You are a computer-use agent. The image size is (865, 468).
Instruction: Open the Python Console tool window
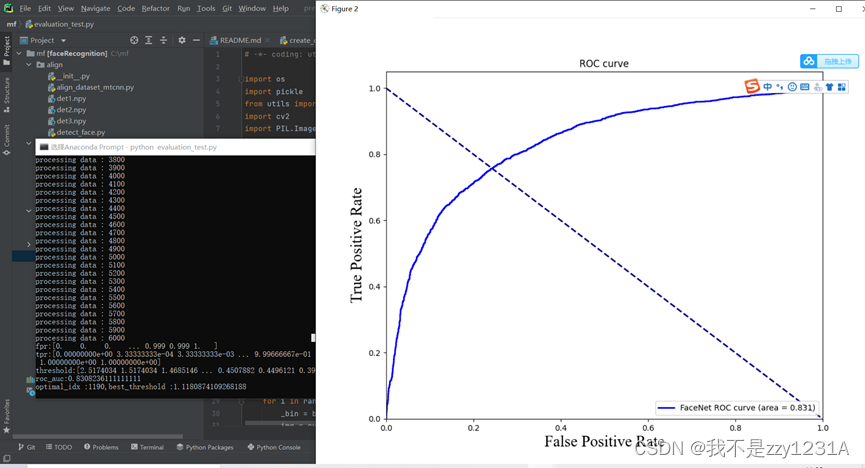tap(274, 447)
